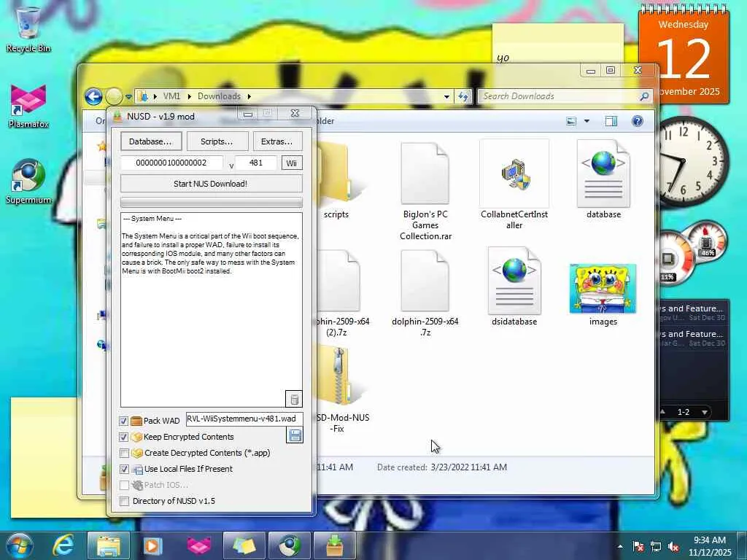Click the sticky note reading yo
747x560 pixels.
click(x=558, y=44)
